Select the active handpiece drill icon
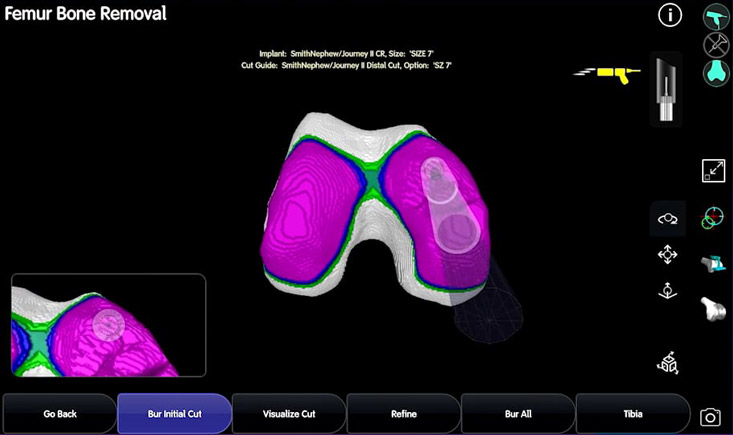 coord(716,16)
